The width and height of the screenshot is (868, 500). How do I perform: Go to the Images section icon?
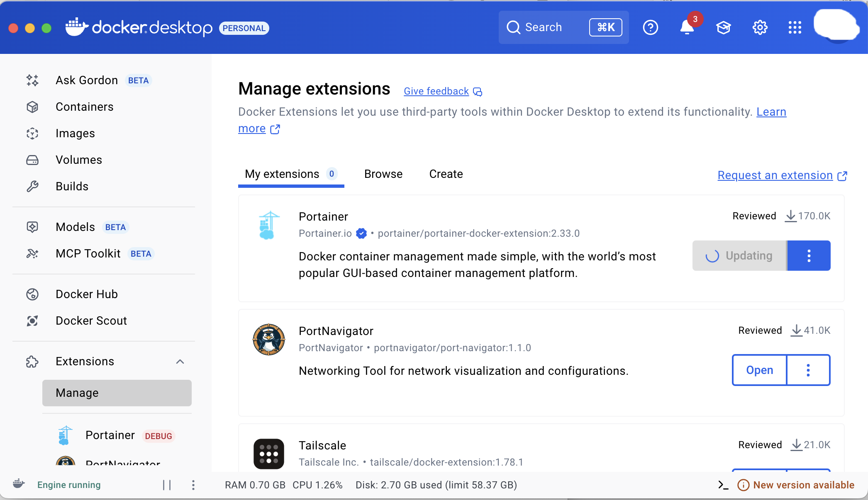[32, 133]
